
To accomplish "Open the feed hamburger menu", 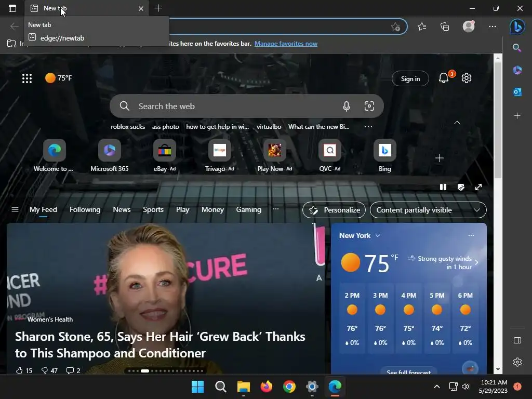I will pyautogui.click(x=15, y=210).
